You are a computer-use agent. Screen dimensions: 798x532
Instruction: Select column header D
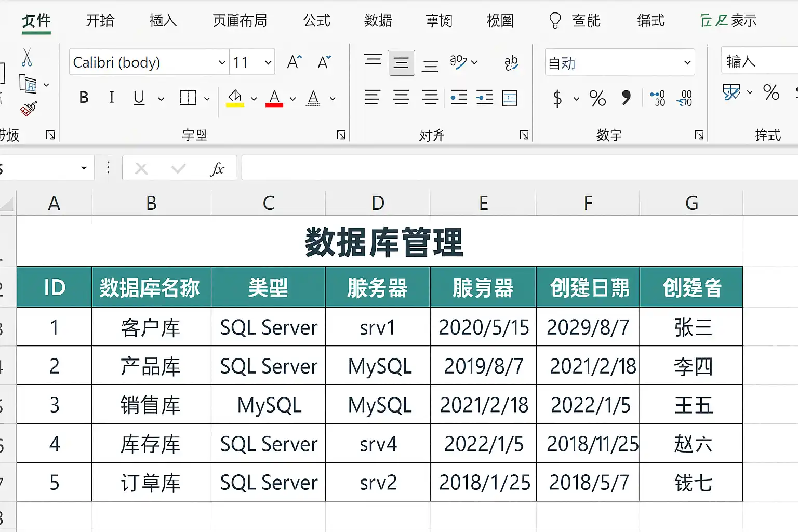point(378,203)
